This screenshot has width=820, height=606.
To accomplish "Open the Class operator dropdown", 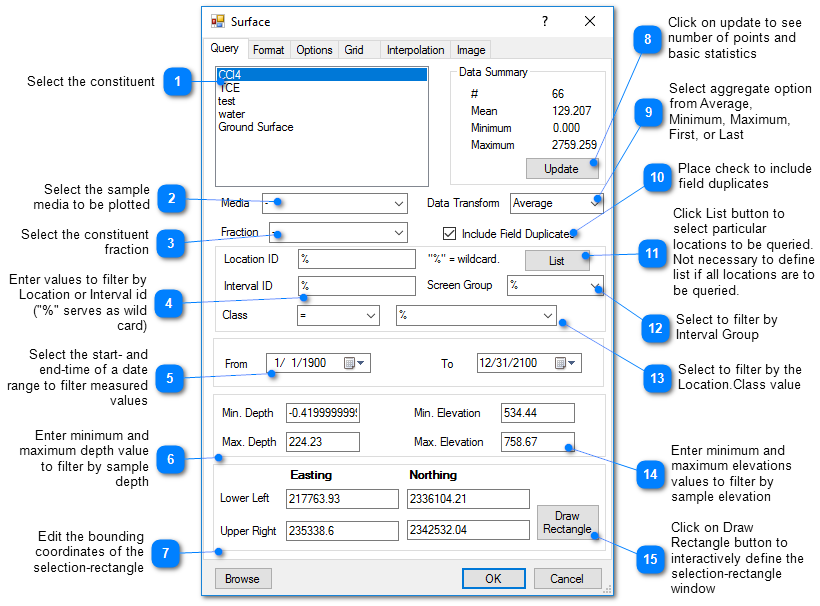I will (371, 316).
